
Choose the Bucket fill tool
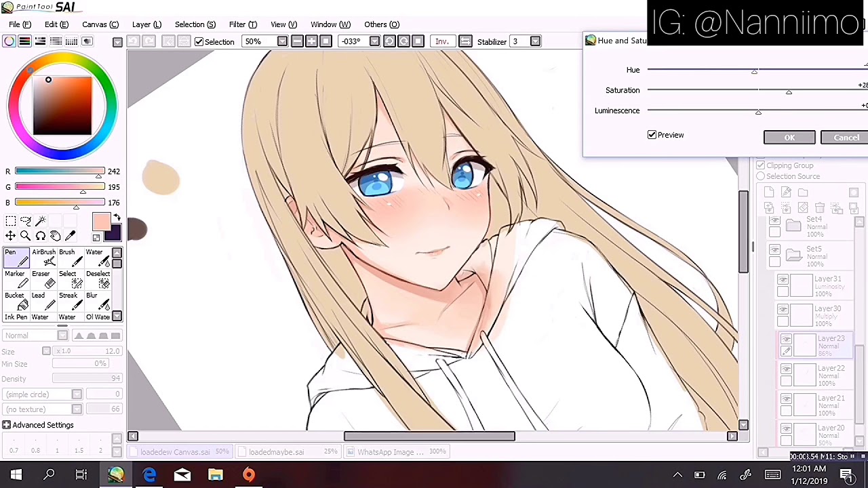tap(16, 302)
